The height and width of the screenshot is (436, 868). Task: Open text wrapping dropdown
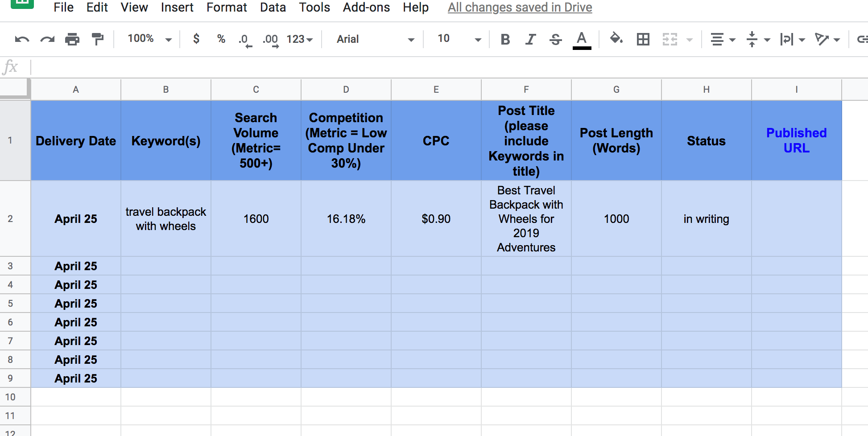[793, 39]
